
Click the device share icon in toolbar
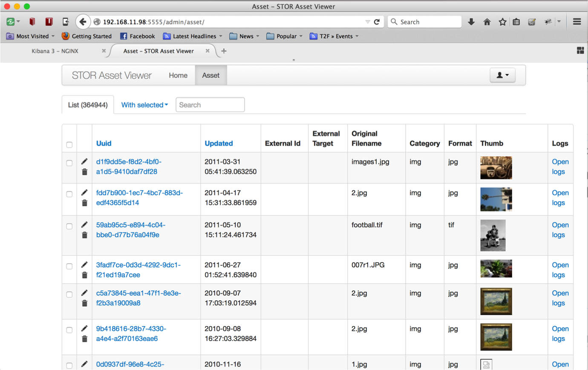[66, 22]
